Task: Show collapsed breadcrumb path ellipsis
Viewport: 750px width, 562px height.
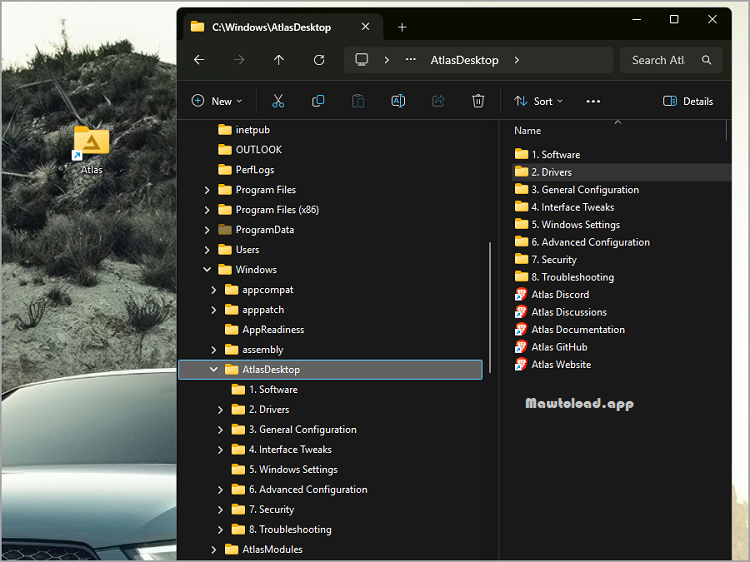Action: (410, 60)
